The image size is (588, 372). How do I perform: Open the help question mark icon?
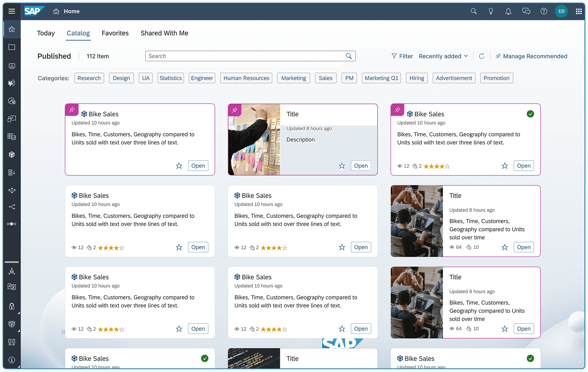(544, 11)
